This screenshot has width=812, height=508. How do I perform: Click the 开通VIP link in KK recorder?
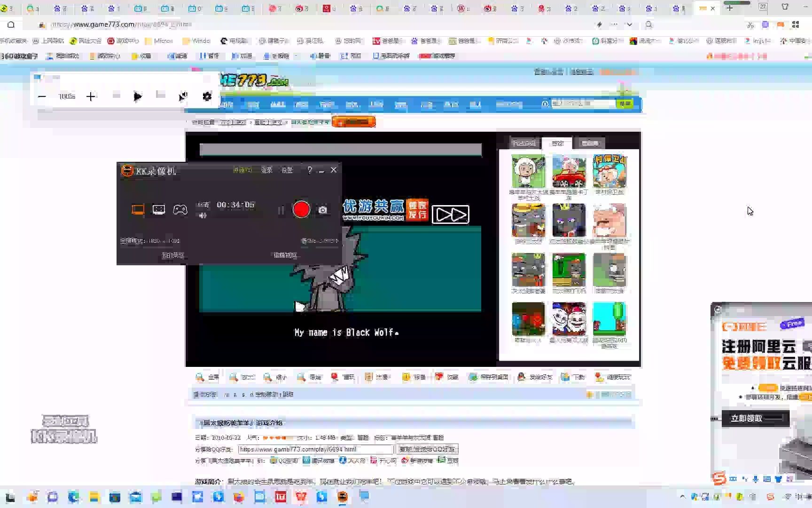pos(242,170)
